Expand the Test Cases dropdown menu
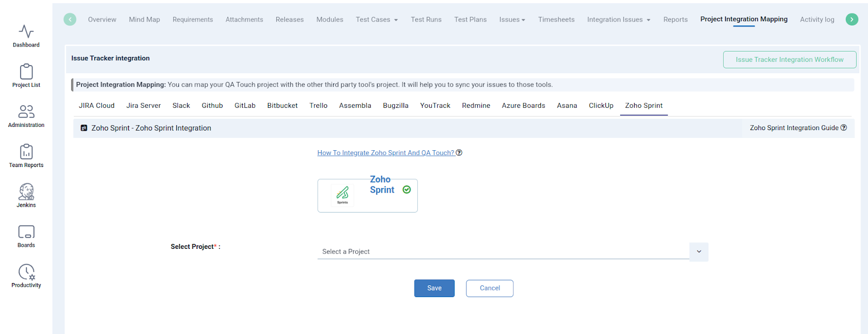The height and width of the screenshot is (334, 868). [376, 20]
